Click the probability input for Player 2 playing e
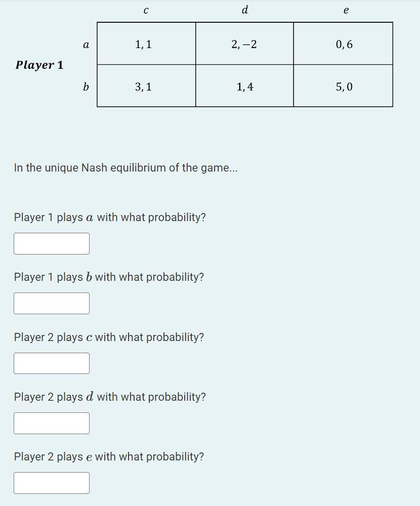The image size is (420, 506). coord(51,482)
